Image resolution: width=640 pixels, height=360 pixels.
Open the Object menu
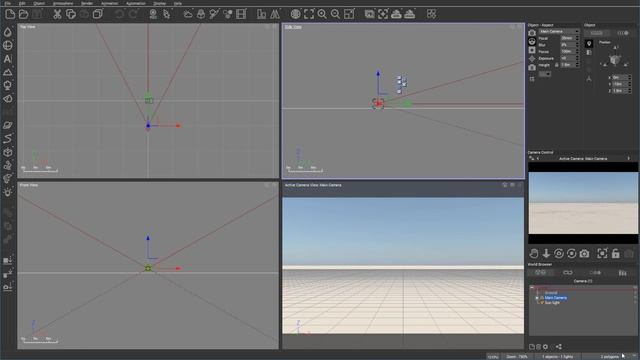pos(39,3)
